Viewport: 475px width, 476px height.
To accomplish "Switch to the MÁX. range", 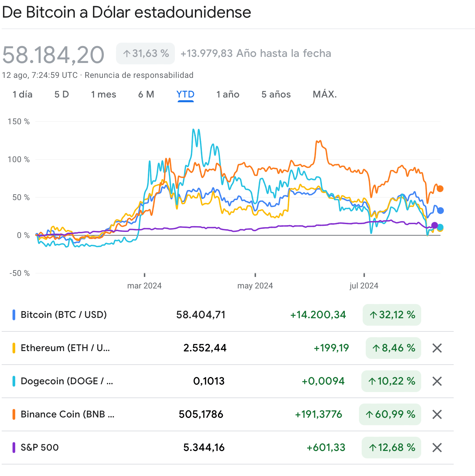I will click(x=325, y=94).
